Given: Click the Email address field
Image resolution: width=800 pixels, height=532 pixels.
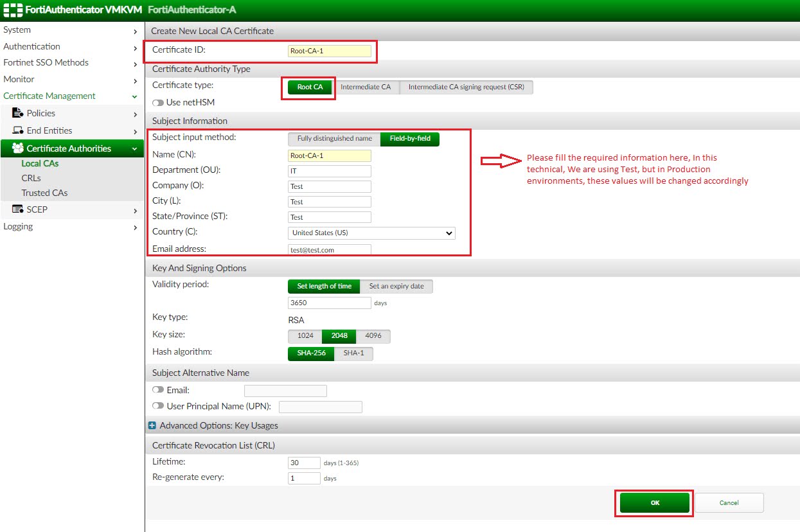Looking at the screenshot, I should 330,250.
